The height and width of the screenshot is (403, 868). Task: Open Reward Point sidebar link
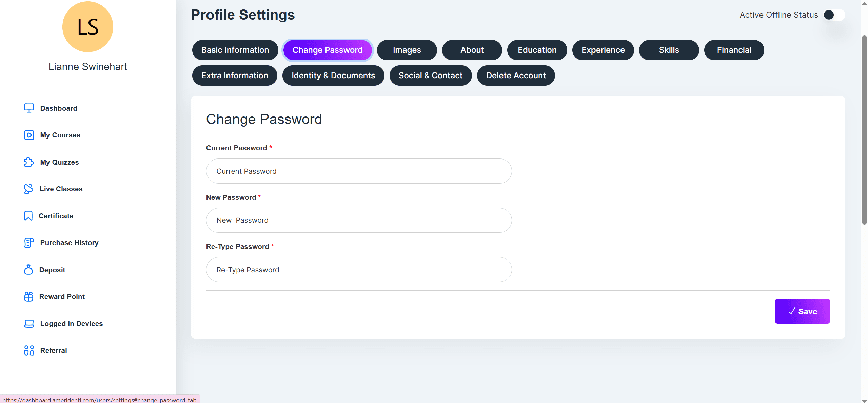62,297
